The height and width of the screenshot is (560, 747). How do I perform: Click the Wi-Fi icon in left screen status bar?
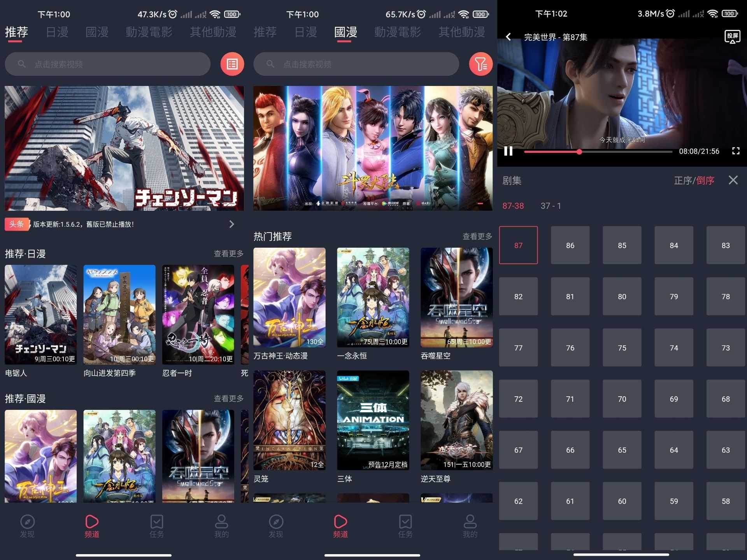pos(215,14)
